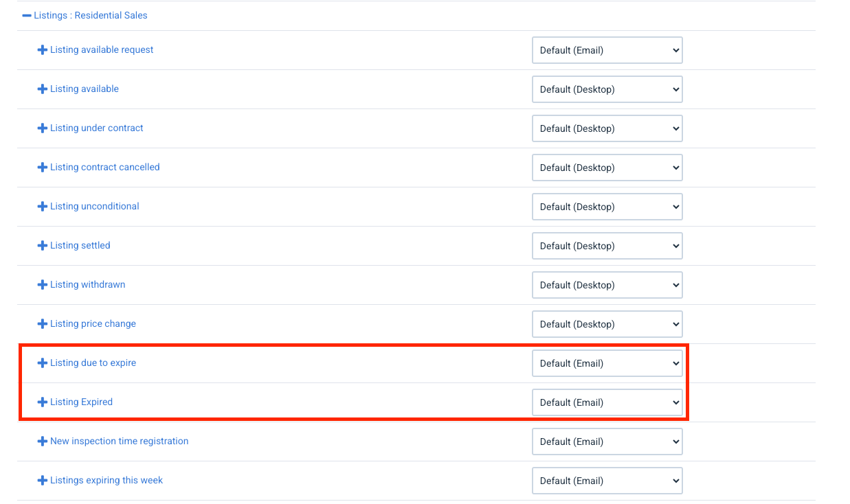Collapse the Listings : Residential Sales section
This screenshot has height=504, width=850.
[x=27, y=15]
